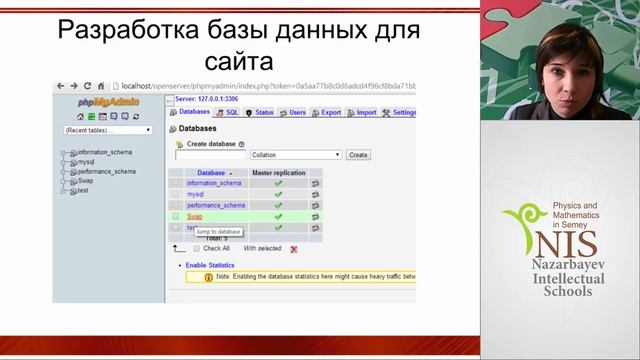Reload navigation frame with circular arrows icon

[136, 117]
